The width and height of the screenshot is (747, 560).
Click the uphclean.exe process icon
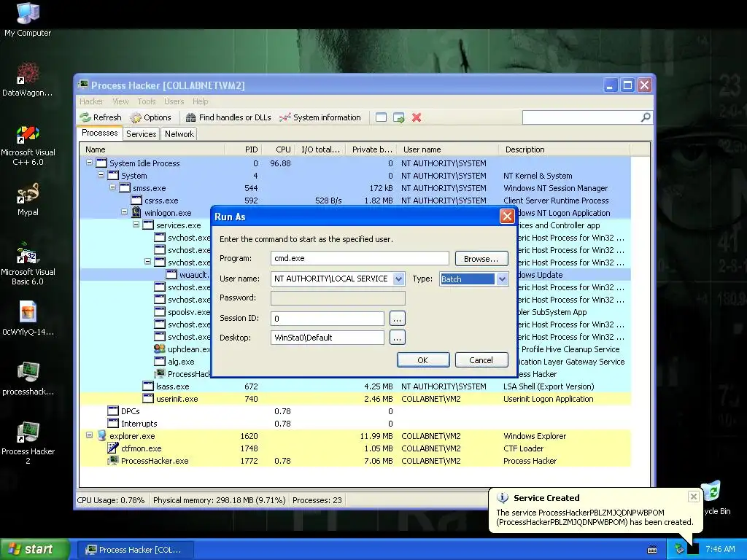[160, 349]
